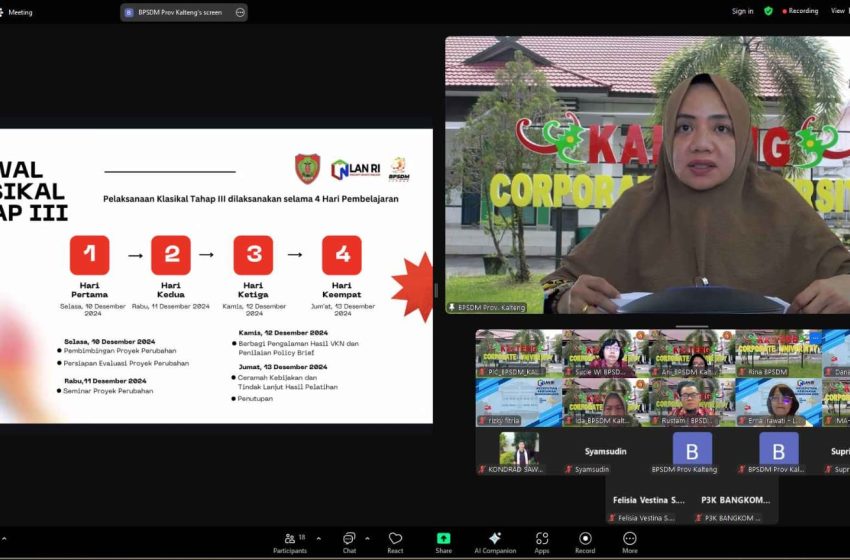850x560 pixels.
Task: Select the muted BPSDM Prov Kal... avatar tile
Action: pyautogui.click(x=779, y=451)
